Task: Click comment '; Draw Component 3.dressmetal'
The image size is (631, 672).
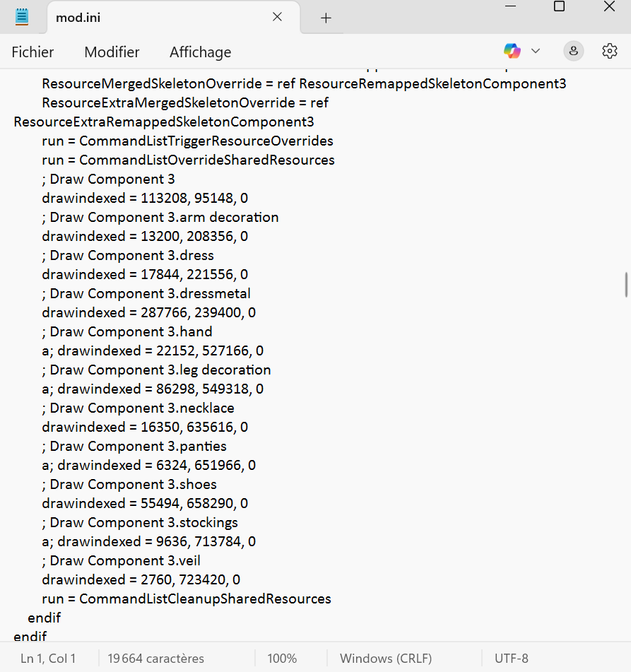Action: (x=146, y=293)
